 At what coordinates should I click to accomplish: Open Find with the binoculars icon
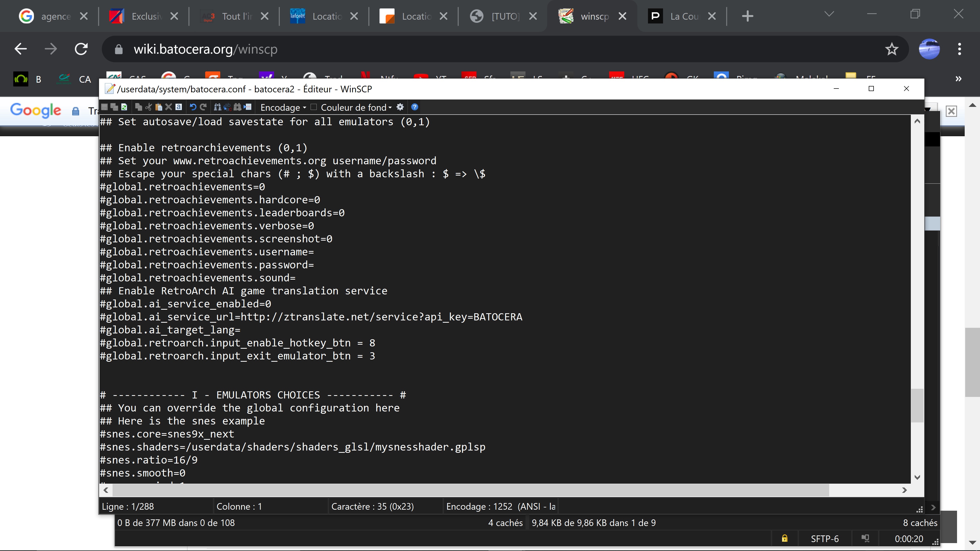pyautogui.click(x=218, y=107)
